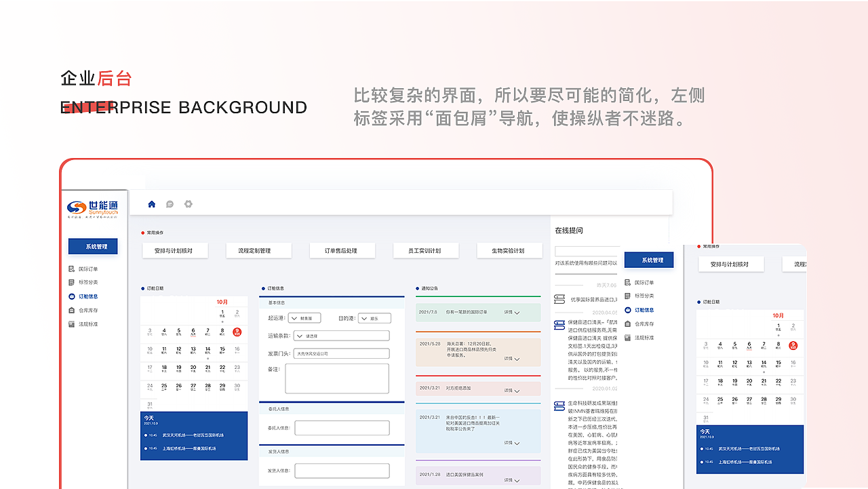Click the 在线提问 question input box
The width and height of the screenshot is (868, 489).
click(587, 251)
